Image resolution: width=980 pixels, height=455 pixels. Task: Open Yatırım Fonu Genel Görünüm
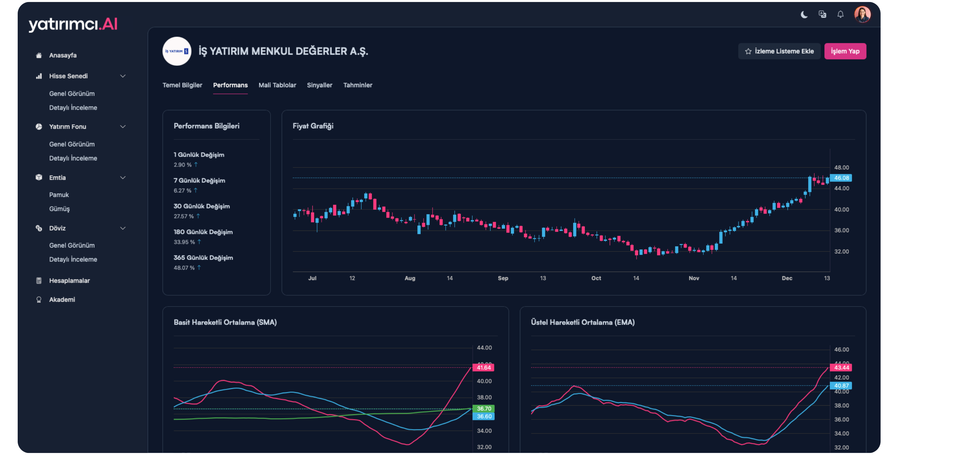(x=72, y=144)
